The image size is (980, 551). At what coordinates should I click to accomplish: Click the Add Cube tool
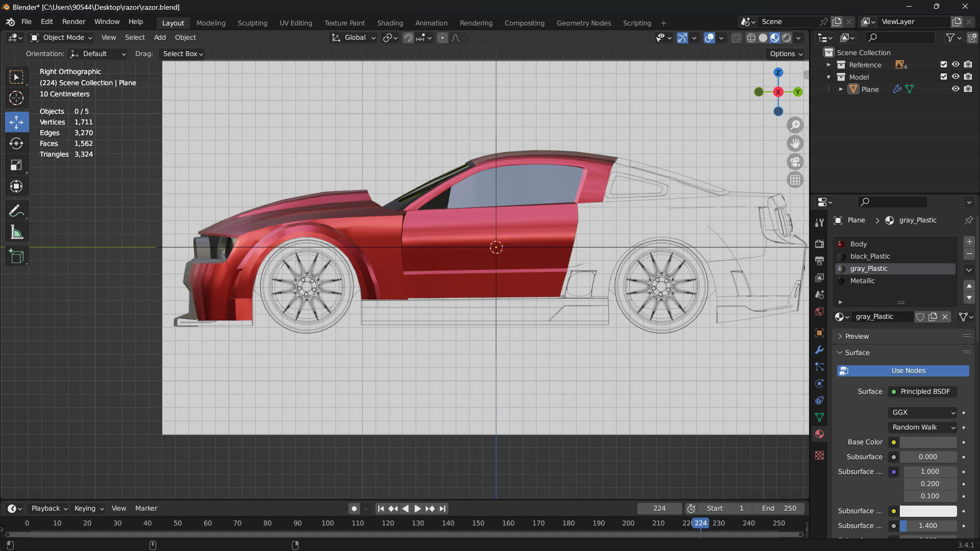[x=16, y=257]
